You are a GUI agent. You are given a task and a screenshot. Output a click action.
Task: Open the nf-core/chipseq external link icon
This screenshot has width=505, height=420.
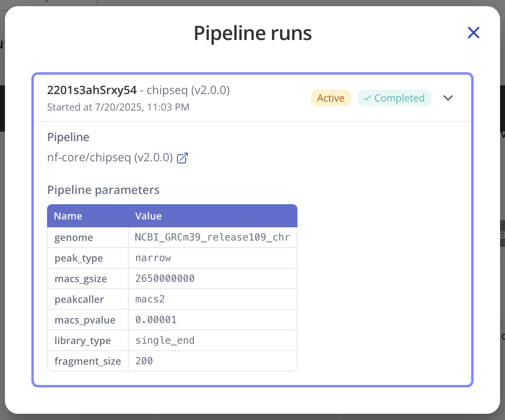coord(182,158)
